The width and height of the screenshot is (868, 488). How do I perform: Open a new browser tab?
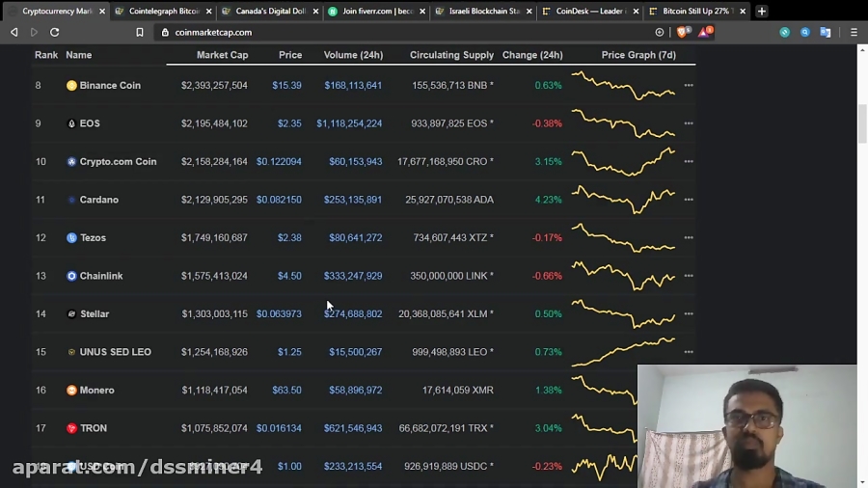tap(762, 11)
